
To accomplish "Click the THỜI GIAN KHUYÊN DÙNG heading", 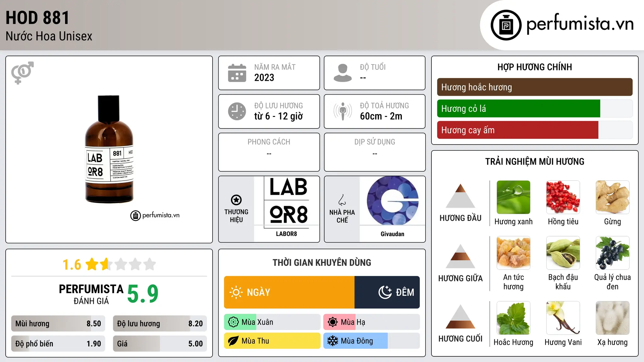I will (322, 262).
